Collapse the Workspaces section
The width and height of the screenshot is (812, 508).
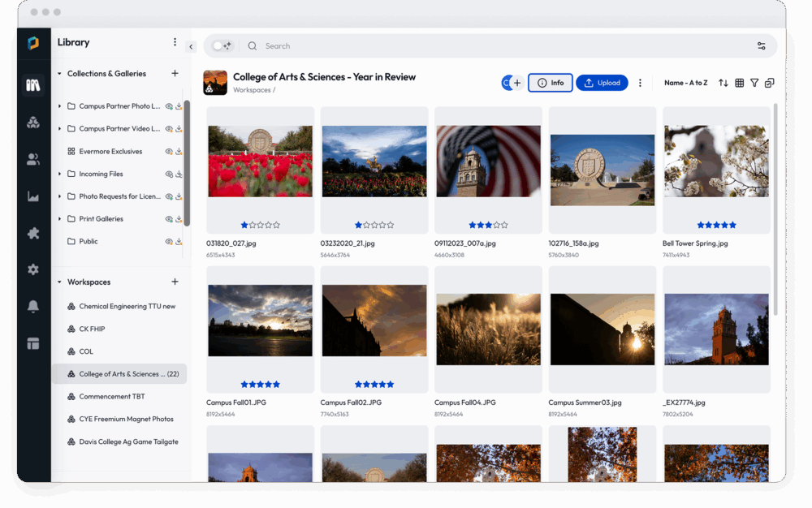(x=59, y=282)
